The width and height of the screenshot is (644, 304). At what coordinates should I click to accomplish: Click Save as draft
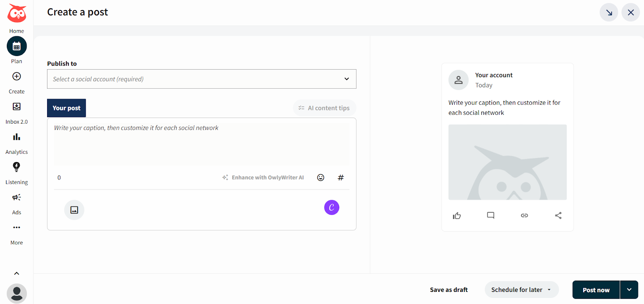tap(449, 290)
